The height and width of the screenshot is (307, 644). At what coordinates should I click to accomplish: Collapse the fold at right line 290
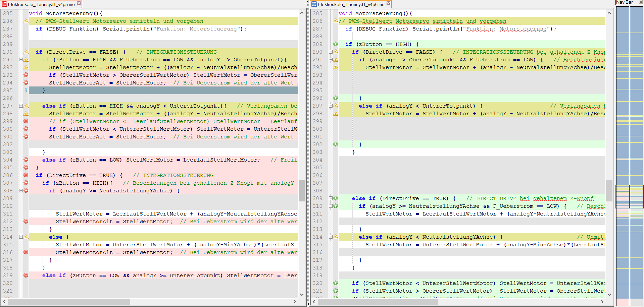pyautogui.click(x=331, y=52)
